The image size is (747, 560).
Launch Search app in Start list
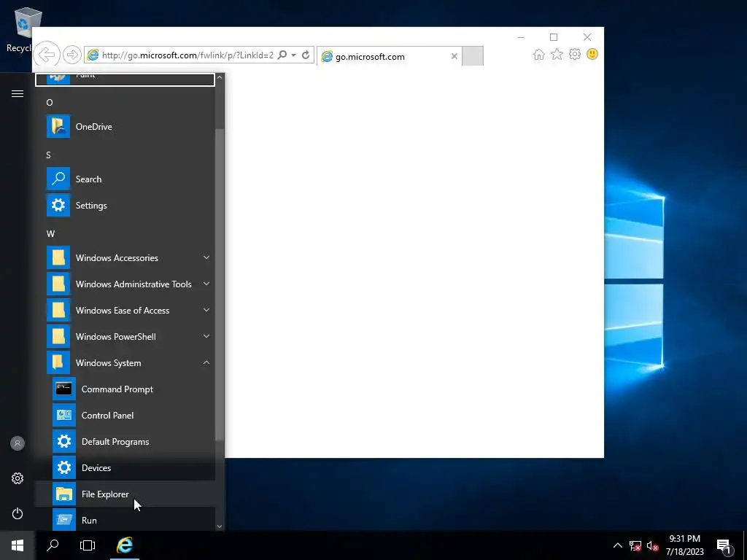125,179
